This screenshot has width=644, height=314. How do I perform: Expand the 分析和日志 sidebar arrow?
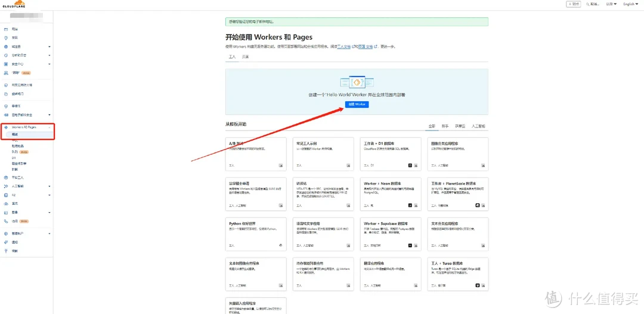[49, 55]
